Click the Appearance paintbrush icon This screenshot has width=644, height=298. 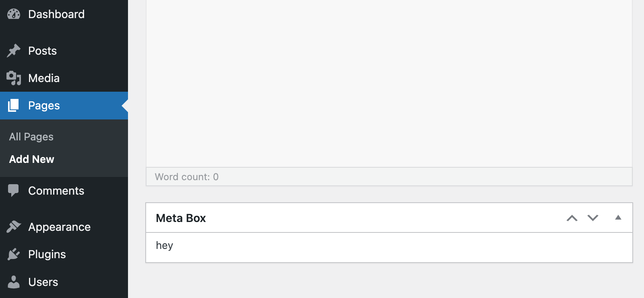click(x=13, y=226)
